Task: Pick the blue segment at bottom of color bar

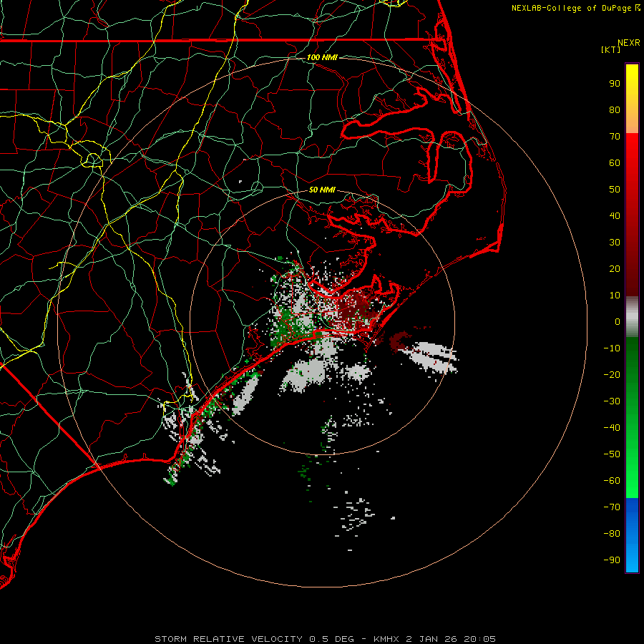Action: click(632, 535)
